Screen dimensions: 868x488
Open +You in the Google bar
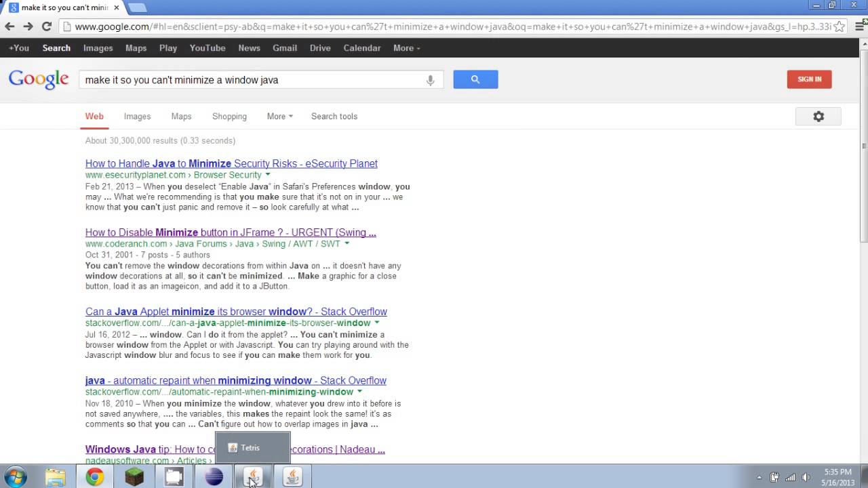(x=19, y=48)
